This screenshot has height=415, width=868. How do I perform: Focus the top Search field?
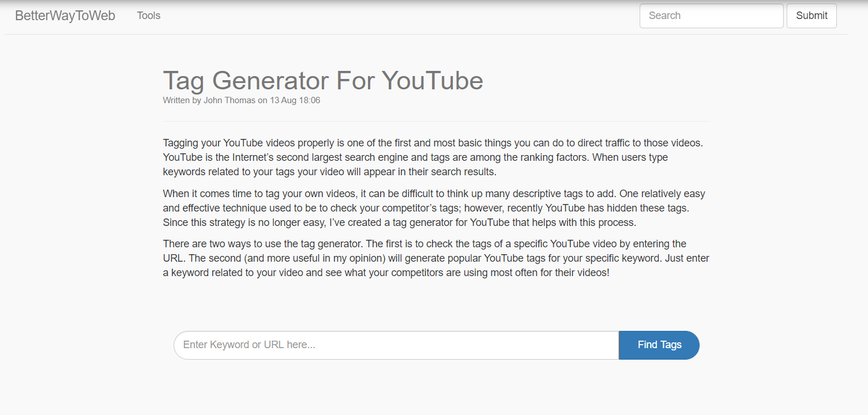pyautogui.click(x=711, y=16)
